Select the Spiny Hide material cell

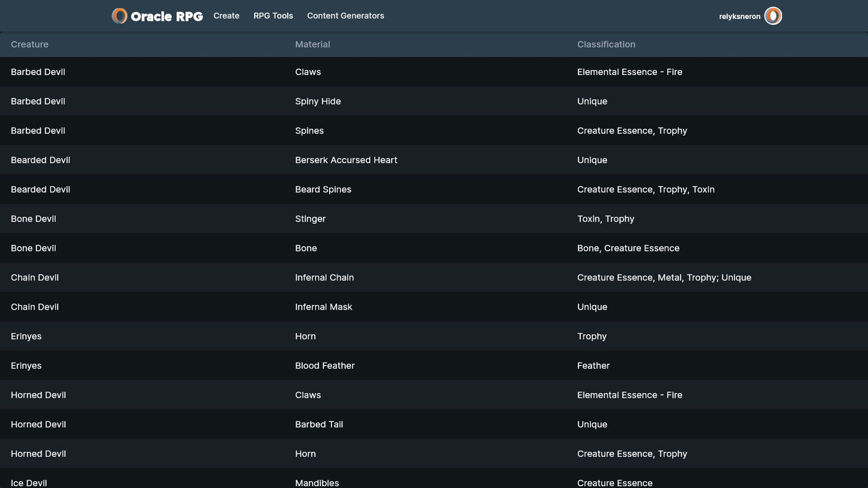coord(318,101)
